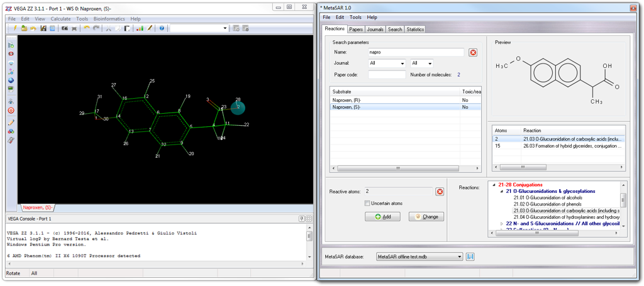Click the Add button
The height and width of the screenshot is (286, 644).
click(x=382, y=216)
